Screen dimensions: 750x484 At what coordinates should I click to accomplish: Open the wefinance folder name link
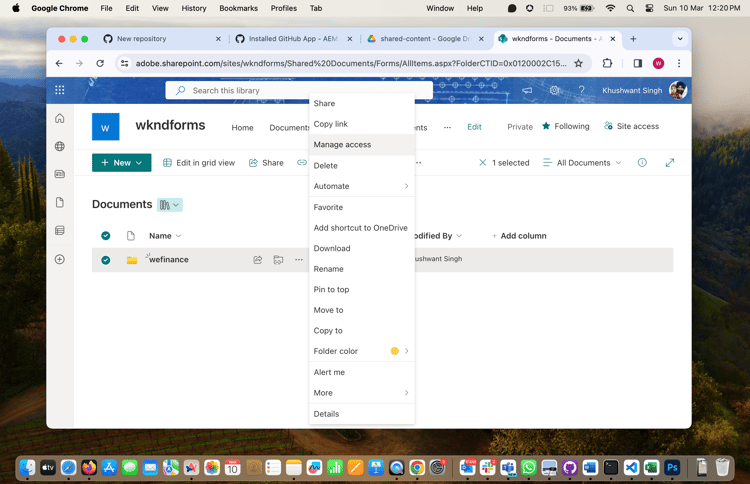(169, 260)
